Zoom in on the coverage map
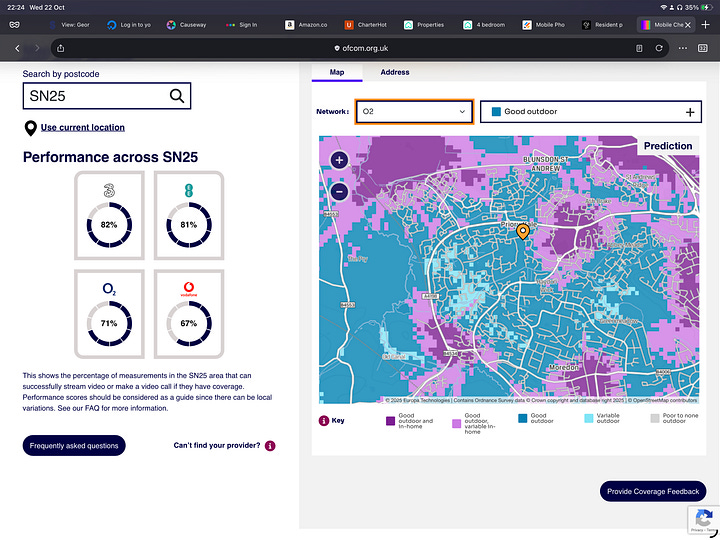The image size is (720, 540). [339, 160]
